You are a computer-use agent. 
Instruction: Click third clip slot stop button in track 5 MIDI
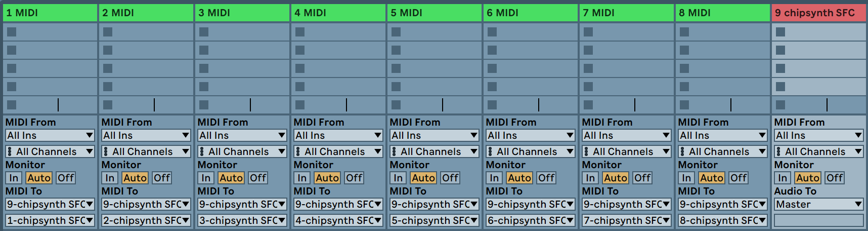point(396,68)
